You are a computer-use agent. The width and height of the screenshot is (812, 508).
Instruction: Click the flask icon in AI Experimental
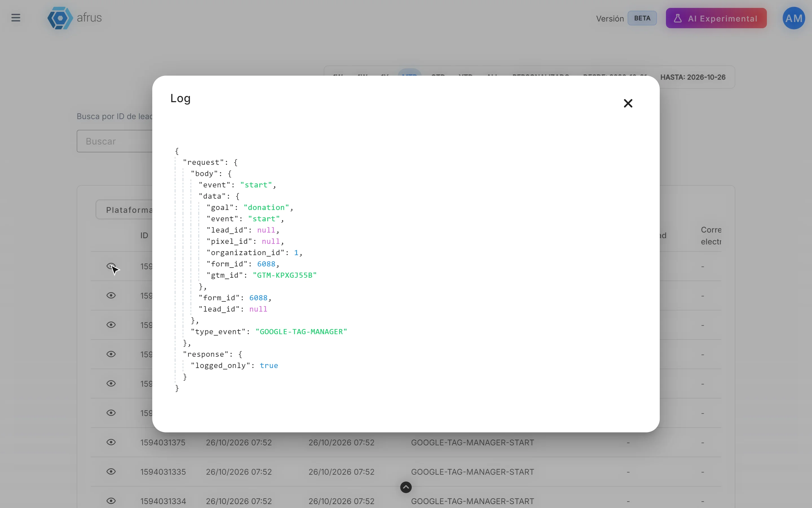[x=678, y=18]
